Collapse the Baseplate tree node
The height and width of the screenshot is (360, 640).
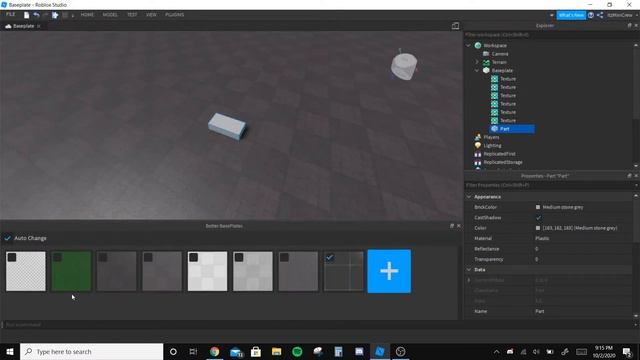click(x=477, y=70)
